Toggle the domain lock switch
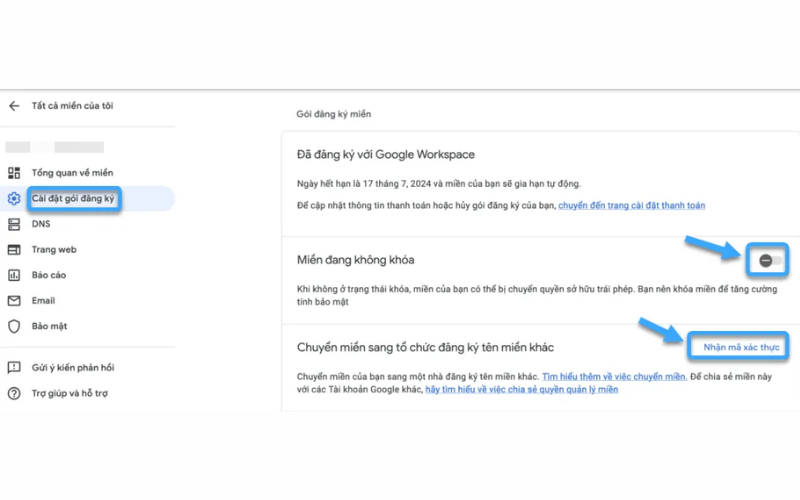 click(x=767, y=260)
